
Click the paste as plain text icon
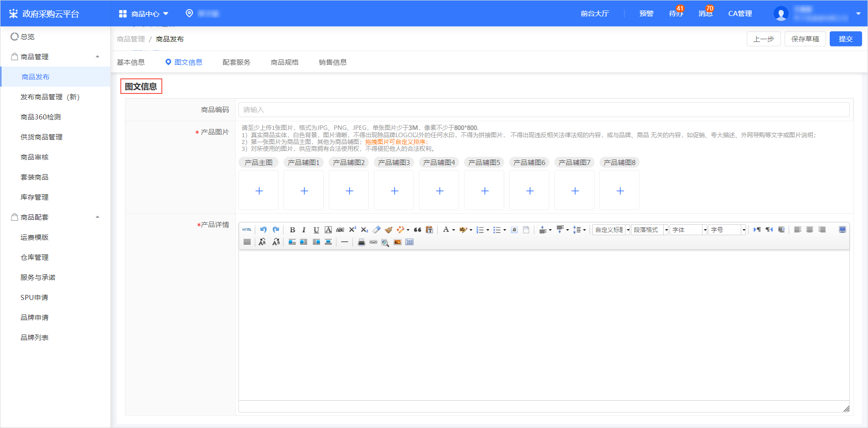[429, 230]
